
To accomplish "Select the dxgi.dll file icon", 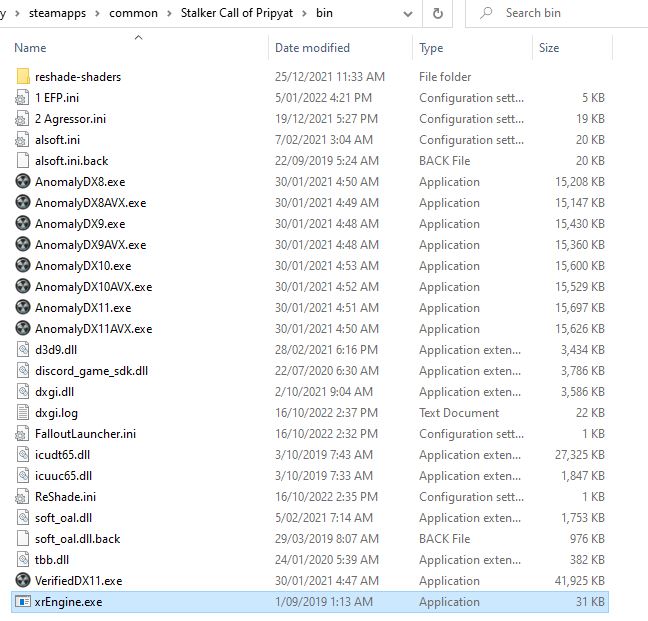I will pyautogui.click(x=23, y=392).
